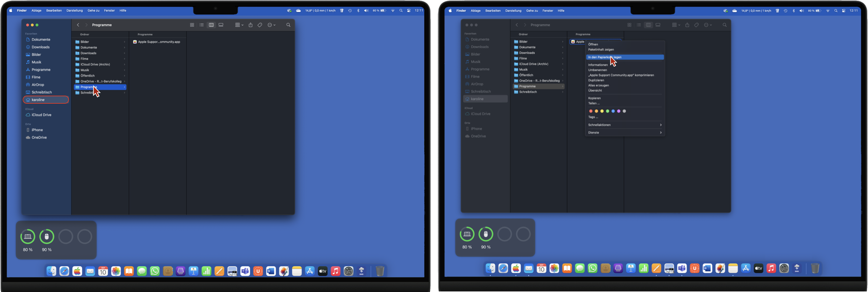Viewport: 868px width, 292px height.
Task: Click the chevron beside Downloads in left screenshot's Ordner column
Action: 124,53
